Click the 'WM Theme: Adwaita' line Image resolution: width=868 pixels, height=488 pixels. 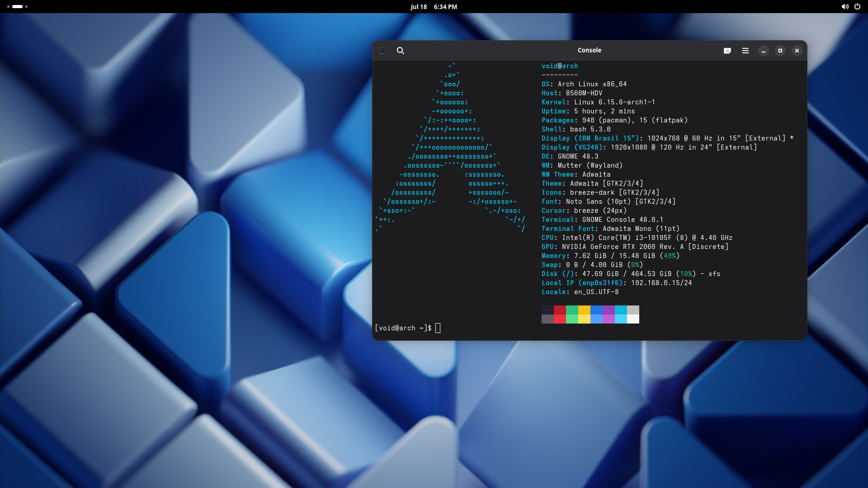tap(576, 174)
